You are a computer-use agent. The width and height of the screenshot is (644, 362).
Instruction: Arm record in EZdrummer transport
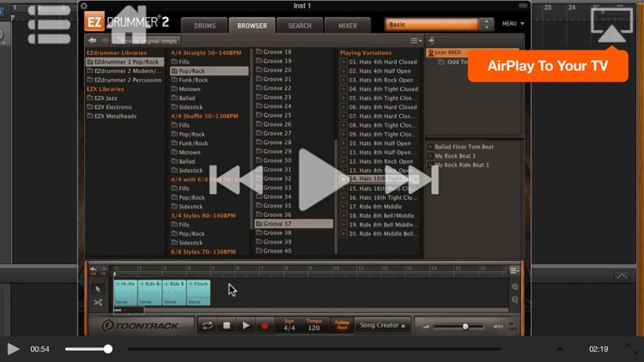point(264,325)
